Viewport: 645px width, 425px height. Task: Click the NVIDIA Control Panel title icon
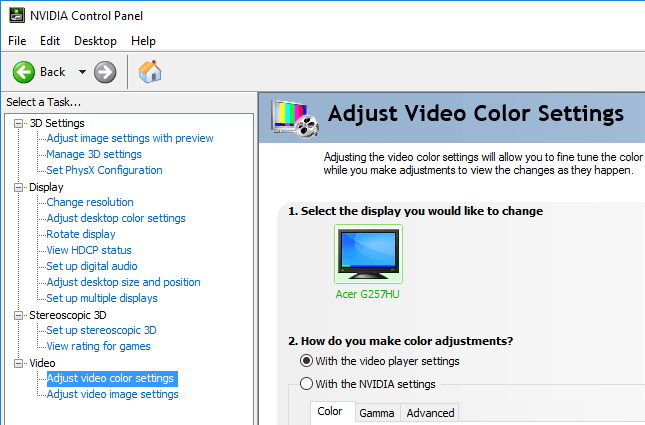point(17,15)
